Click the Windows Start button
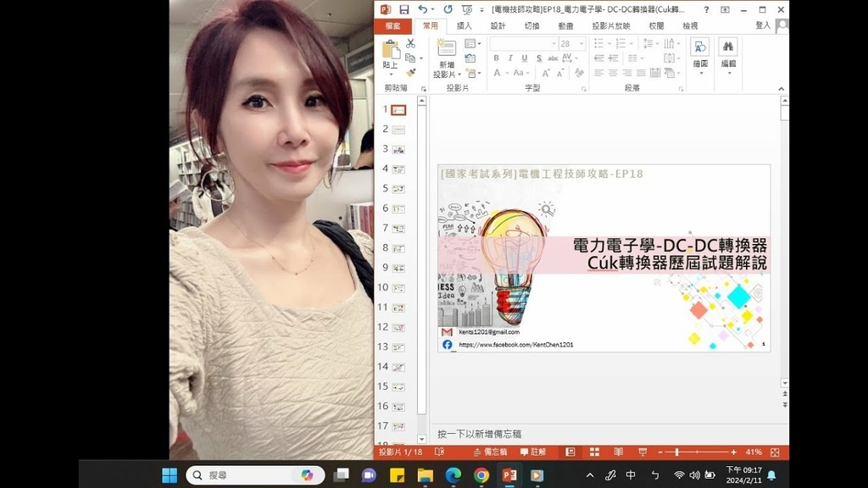 [170, 475]
